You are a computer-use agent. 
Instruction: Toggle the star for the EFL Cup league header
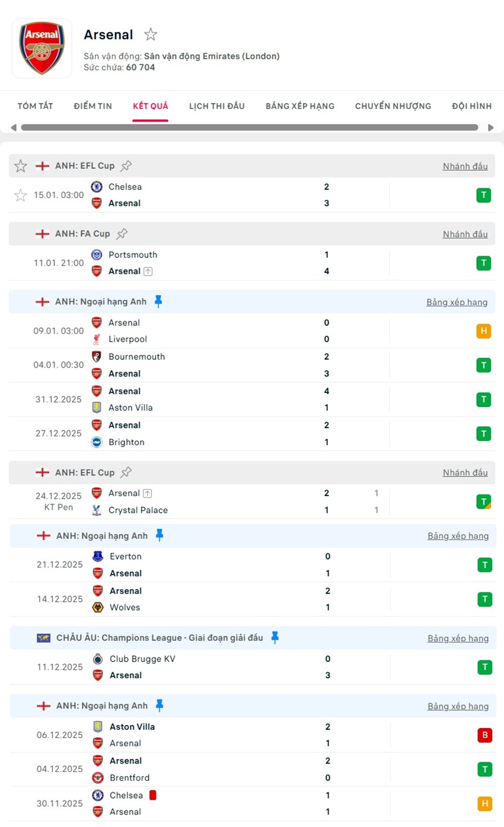(21, 166)
